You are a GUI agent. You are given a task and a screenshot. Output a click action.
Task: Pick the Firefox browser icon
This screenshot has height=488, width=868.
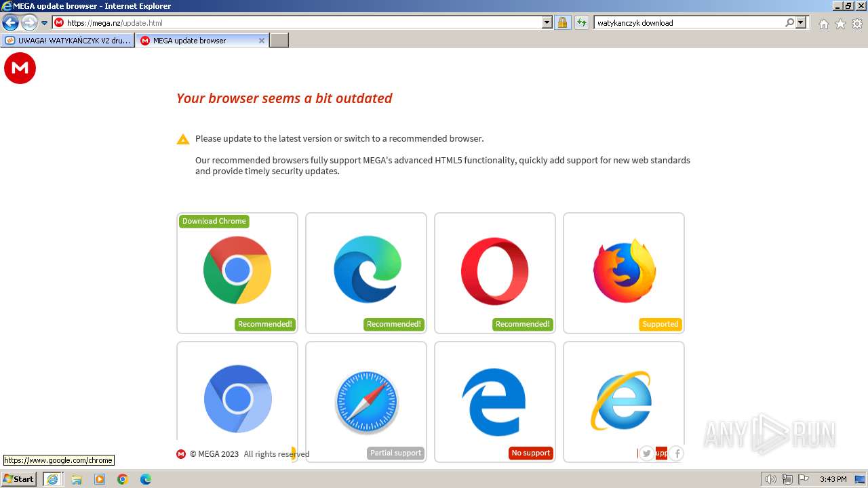point(624,270)
